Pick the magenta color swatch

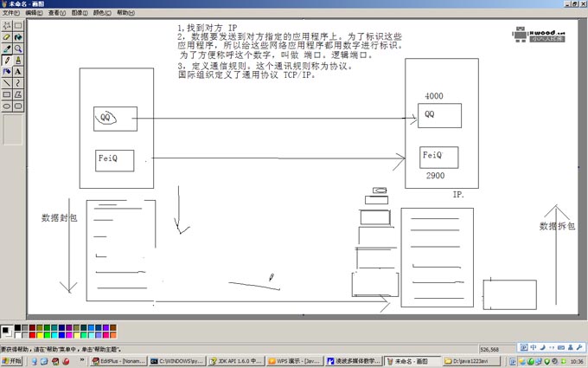(x=69, y=335)
